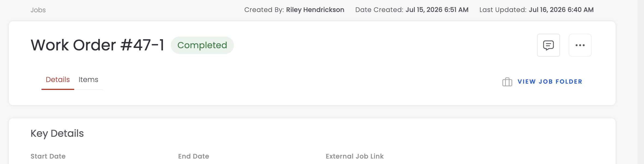The width and height of the screenshot is (644, 164).
Task: Click the Work Order #47-1 title
Action: coord(97,45)
